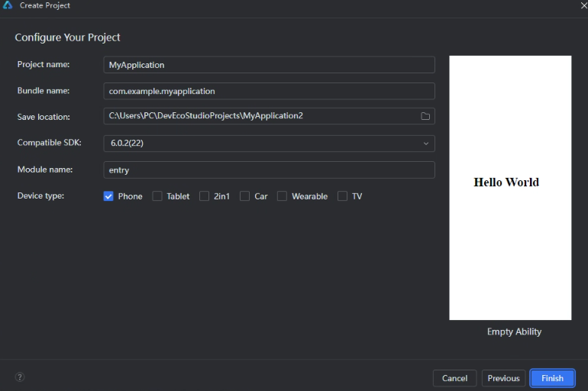Click the Hello World template preview
588x391 pixels.
[510, 188]
